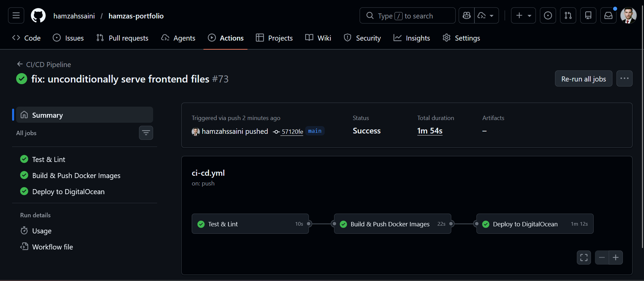
Task: Zoom out the workflow graph
Action: [602, 258]
